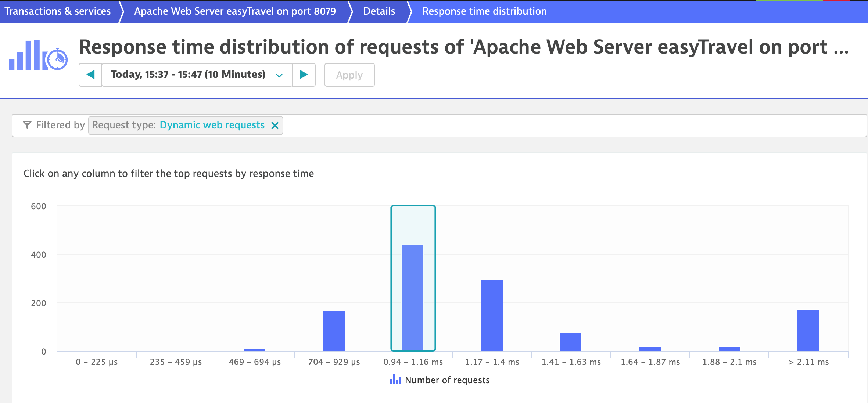This screenshot has height=403, width=868.
Task: Click the 1.41 – 1.63 ms bar
Action: [x=570, y=342]
